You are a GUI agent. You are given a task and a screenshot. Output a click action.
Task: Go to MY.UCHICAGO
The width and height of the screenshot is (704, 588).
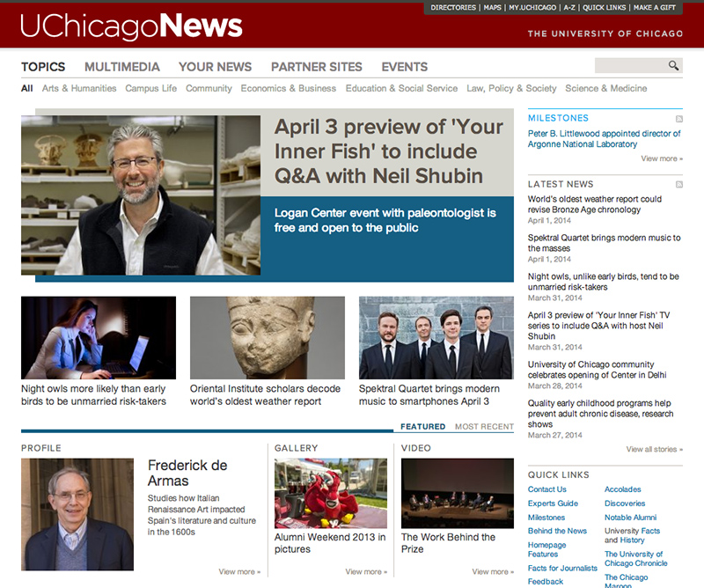(x=532, y=8)
